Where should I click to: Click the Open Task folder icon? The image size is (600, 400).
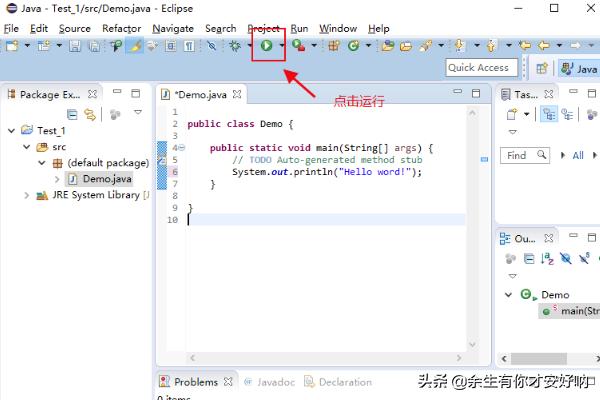coord(406,46)
